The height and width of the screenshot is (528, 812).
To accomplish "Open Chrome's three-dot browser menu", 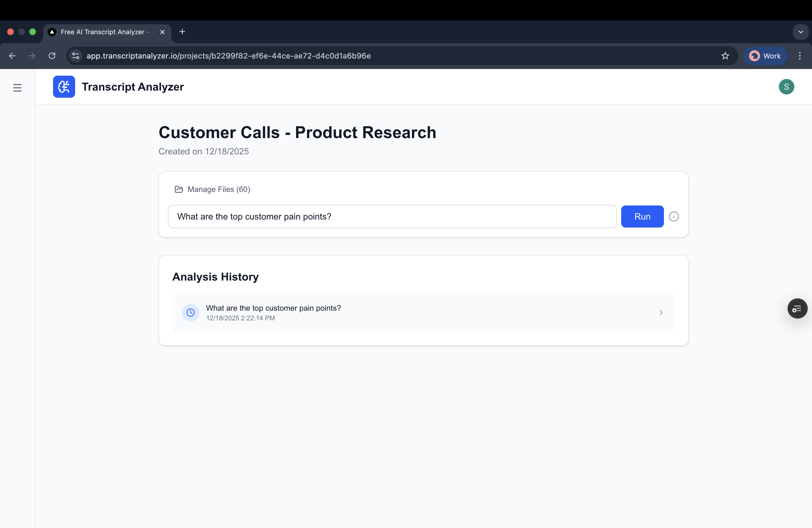I will click(x=800, y=56).
